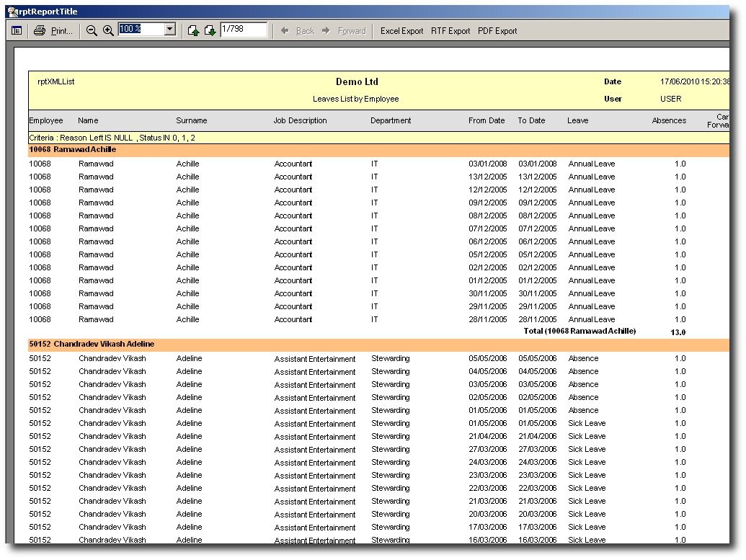Go to the previous page with up arrow
This screenshot has height=560, width=746.
193,31
